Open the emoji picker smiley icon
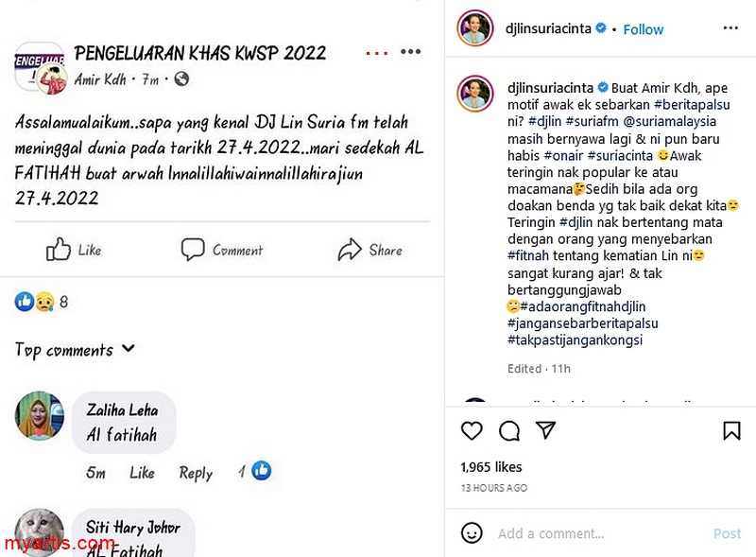The width and height of the screenshot is (756, 557). coord(472,532)
